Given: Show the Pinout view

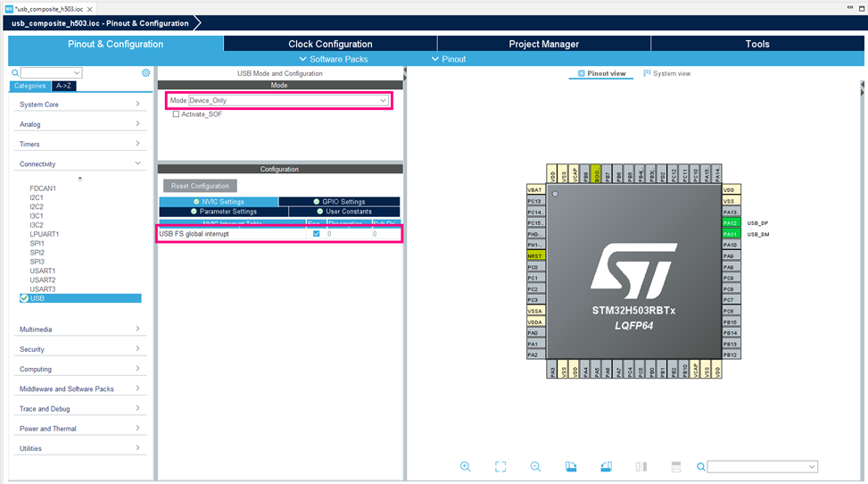Looking at the screenshot, I should (x=601, y=73).
